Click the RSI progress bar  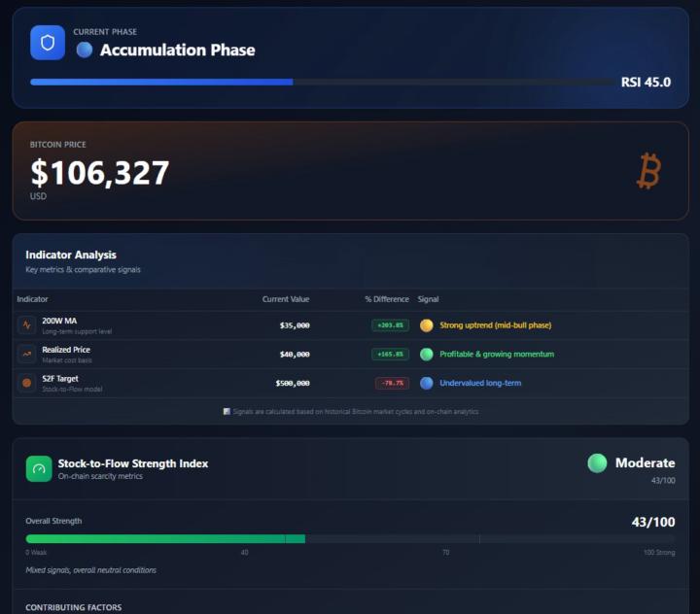tap(323, 83)
